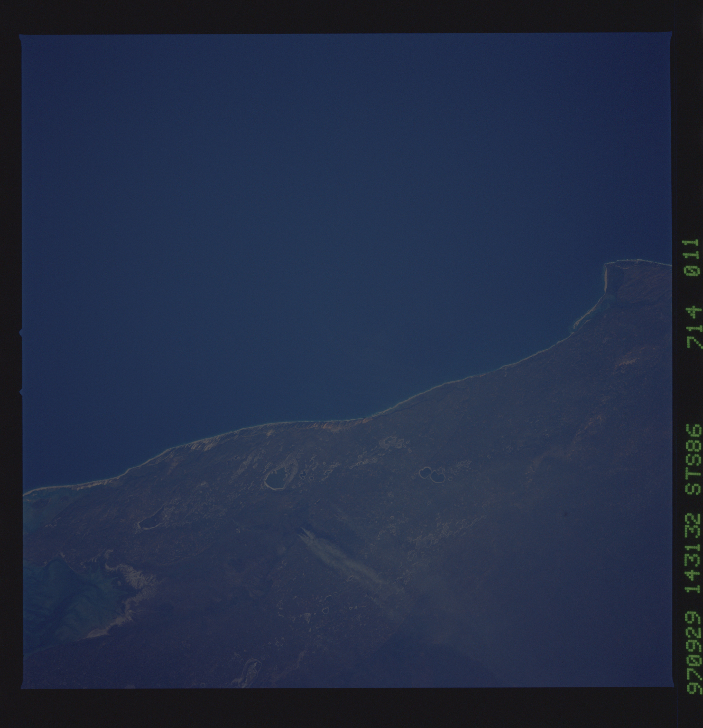Click the black film border at the top
The image size is (703, 728).
pos(353,17)
